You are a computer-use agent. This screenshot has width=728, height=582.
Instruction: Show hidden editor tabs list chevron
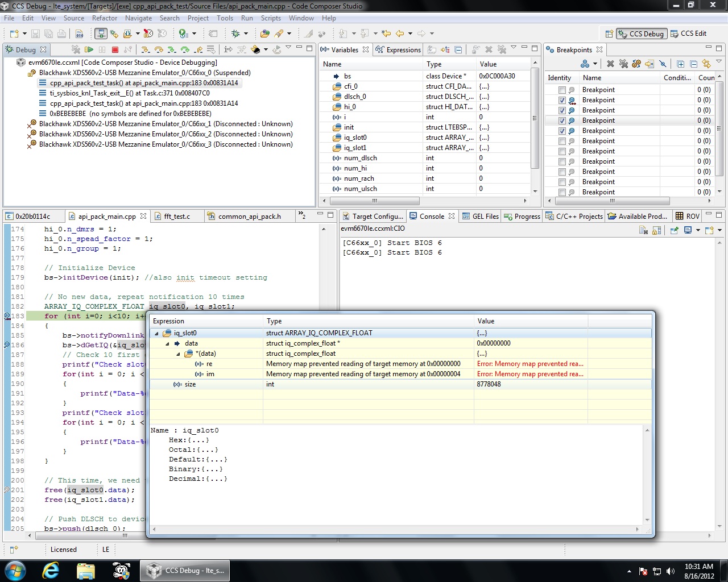pyautogui.click(x=302, y=215)
